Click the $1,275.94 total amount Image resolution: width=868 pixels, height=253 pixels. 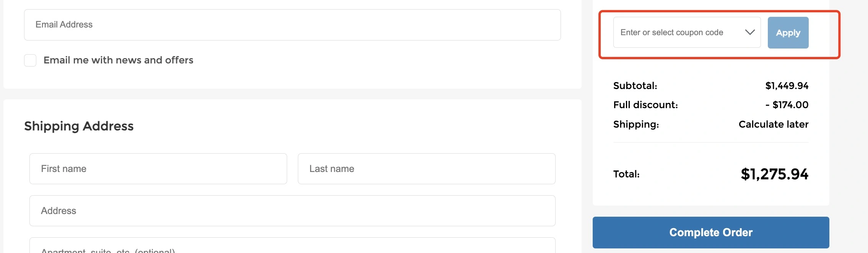(774, 174)
